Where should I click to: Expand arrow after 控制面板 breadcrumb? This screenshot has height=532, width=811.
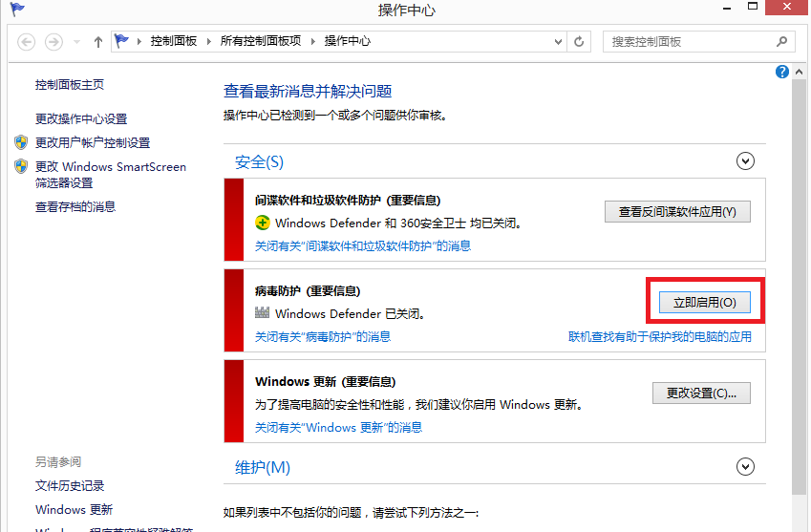point(208,41)
